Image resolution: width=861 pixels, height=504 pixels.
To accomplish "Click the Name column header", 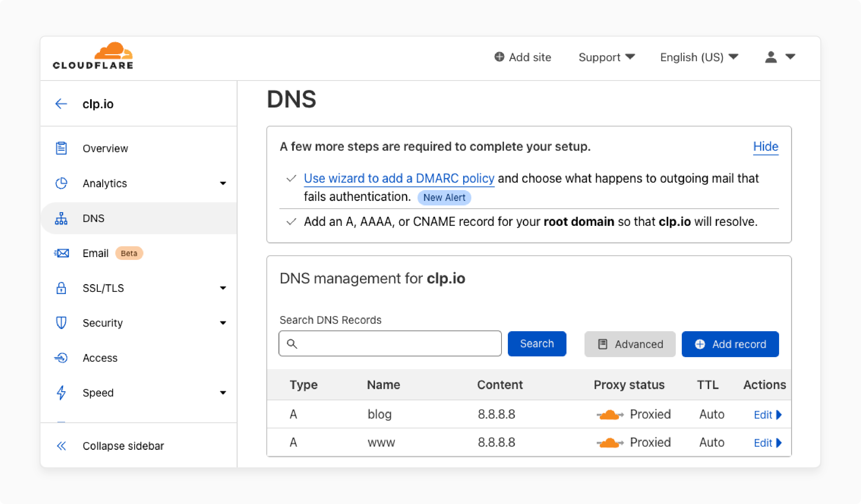I will [x=383, y=384].
